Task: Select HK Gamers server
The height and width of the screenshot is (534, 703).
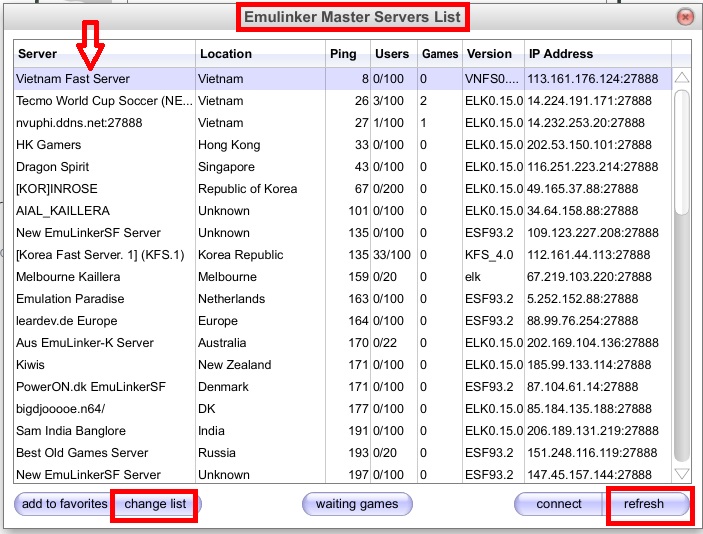Action: 343,145
